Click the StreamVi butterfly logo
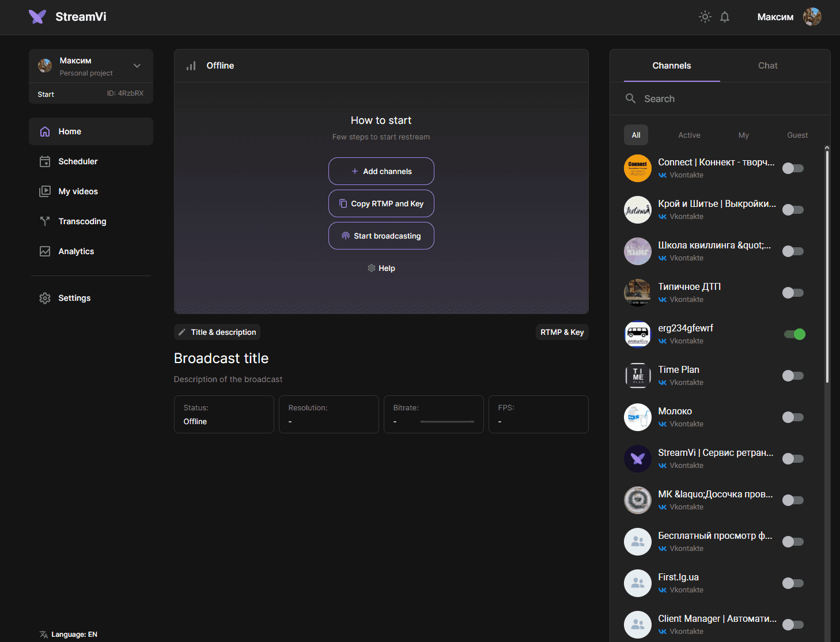This screenshot has width=840, height=642. click(37, 17)
